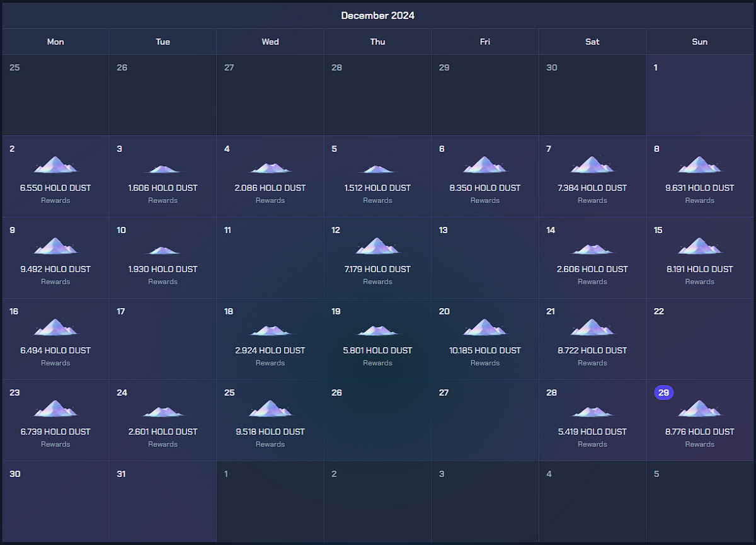Click the Sat column header
The image size is (756, 545).
click(592, 42)
